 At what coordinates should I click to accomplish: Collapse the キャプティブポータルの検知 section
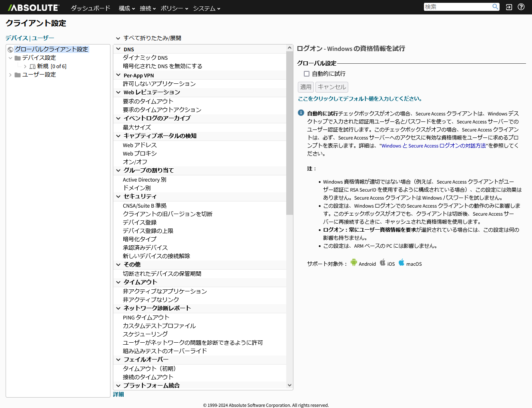click(x=118, y=136)
